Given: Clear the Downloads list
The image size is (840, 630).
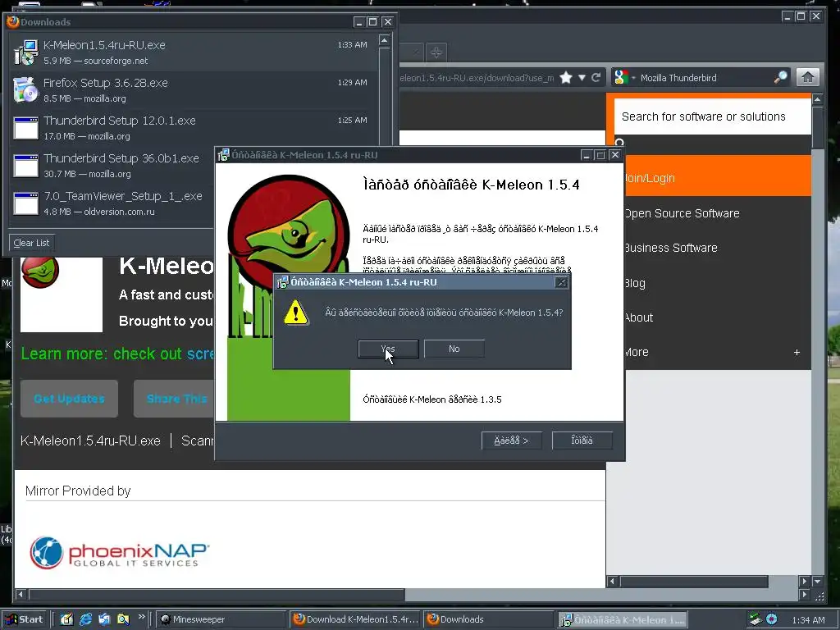Looking at the screenshot, I should [x=31, y=243].
